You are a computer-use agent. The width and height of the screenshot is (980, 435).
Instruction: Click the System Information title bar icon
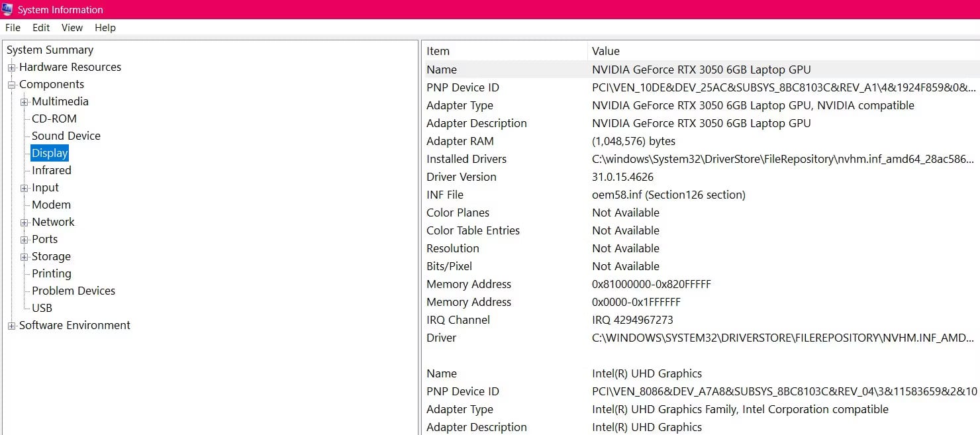[8, 9]
